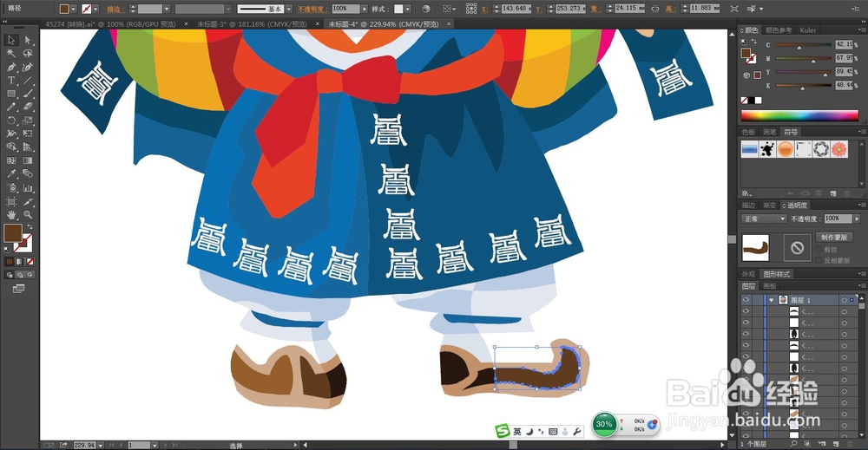Click the 不透明度 link in control bar
Viewport: 868px width, 450px height.
tap(312, 9)
